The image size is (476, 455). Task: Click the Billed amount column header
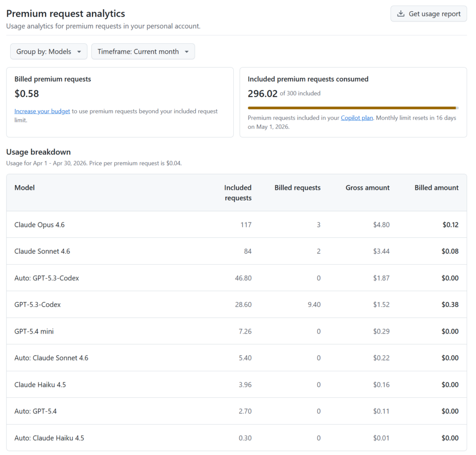[436, 187]
